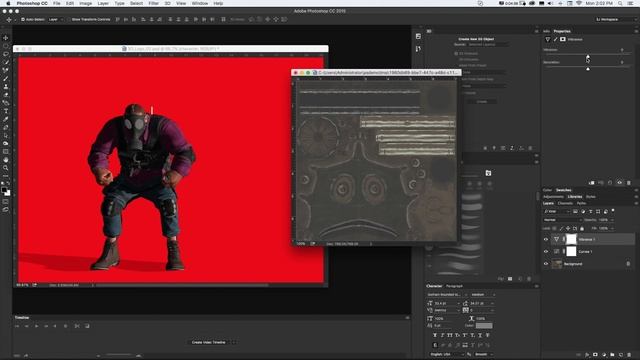Viewport: 640px width, 360px height.
Task: Switch to the Channels tab
Action: coord(565,203)
